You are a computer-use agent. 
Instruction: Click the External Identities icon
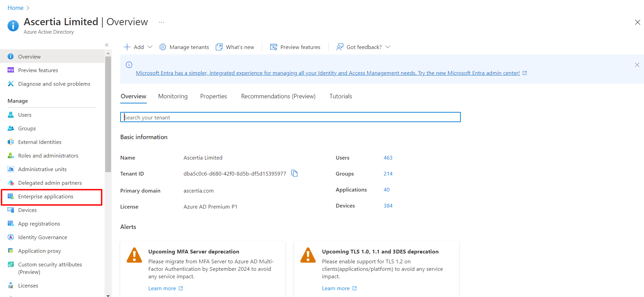coord(11,142)
